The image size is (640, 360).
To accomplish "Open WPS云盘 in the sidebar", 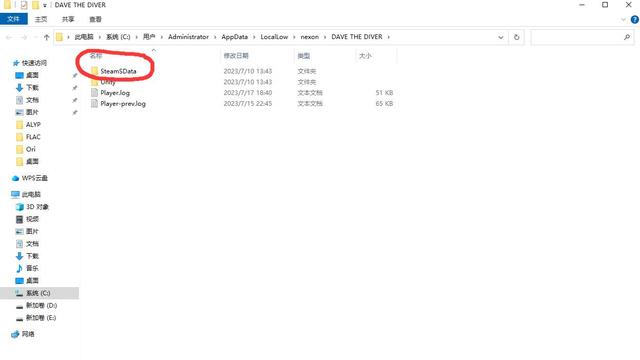I will [x=34, y=178].
